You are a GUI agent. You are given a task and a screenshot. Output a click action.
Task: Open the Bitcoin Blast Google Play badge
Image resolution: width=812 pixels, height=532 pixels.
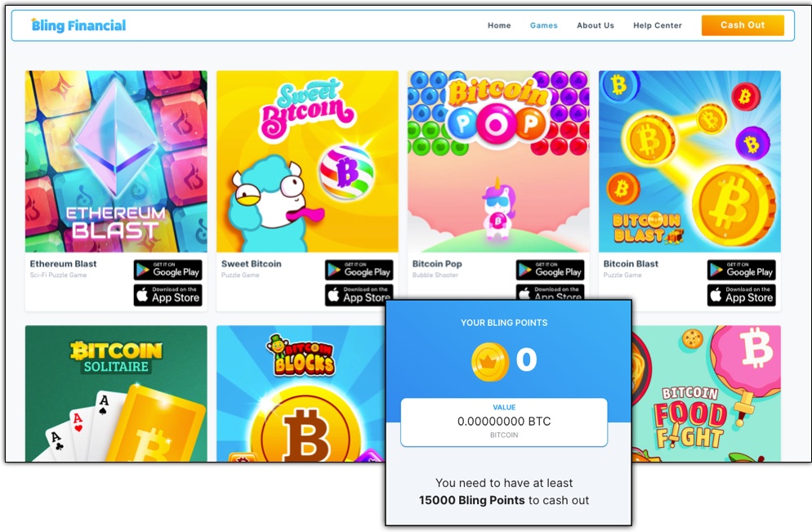coord(742,270)
